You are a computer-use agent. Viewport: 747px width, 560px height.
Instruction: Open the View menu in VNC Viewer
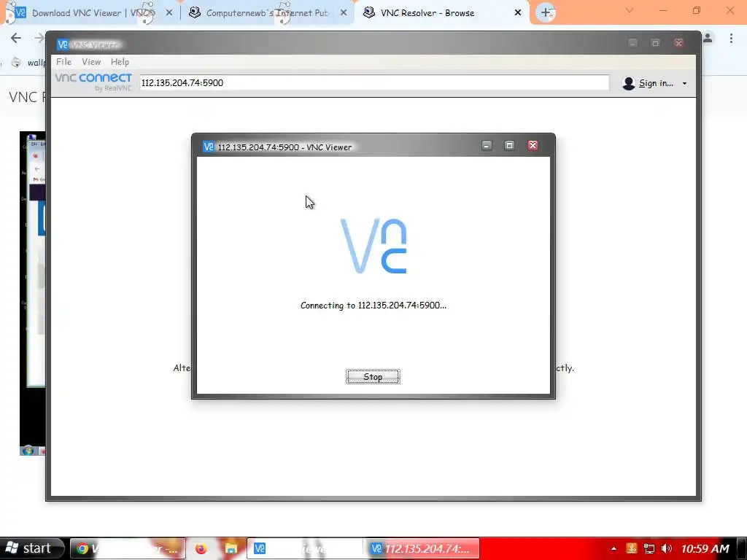(x=91, y=62)
